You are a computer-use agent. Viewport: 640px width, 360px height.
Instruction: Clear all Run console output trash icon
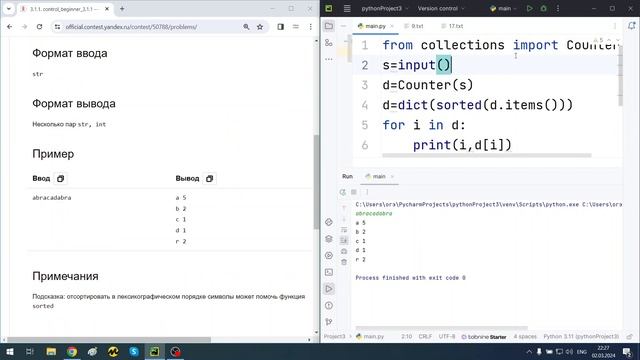(344, 262)
